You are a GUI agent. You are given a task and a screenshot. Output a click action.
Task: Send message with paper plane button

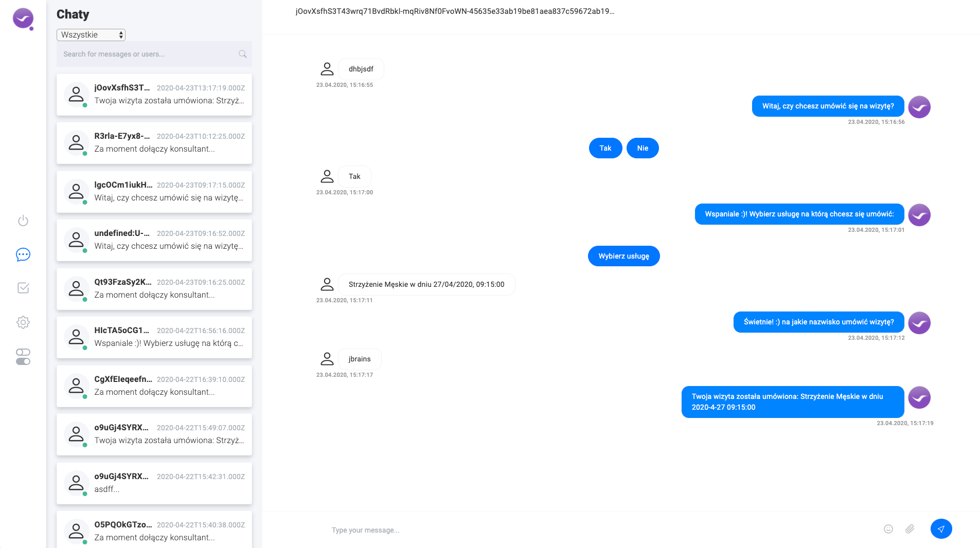[x=941, y=529]
